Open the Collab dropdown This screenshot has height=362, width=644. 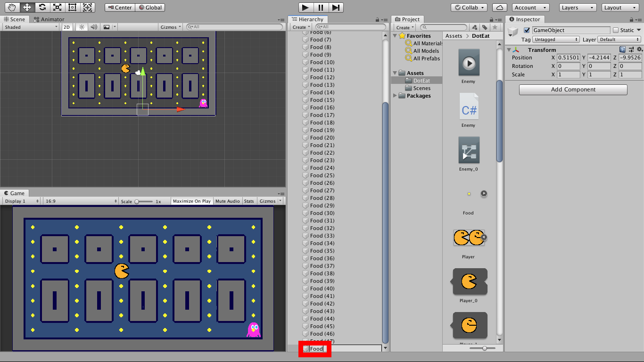click(x=469, y=8)
